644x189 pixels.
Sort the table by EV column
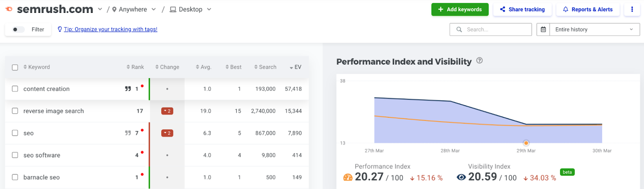295,67
